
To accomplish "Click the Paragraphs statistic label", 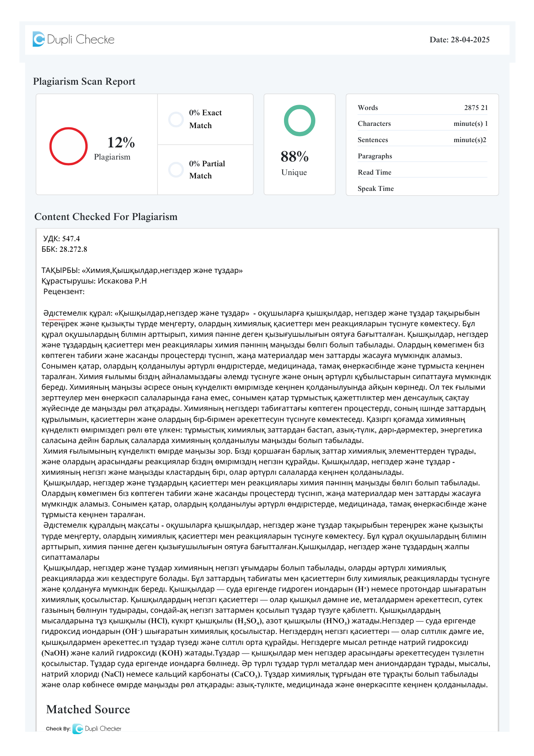I will pyautogui.click(x=375, y=156).
